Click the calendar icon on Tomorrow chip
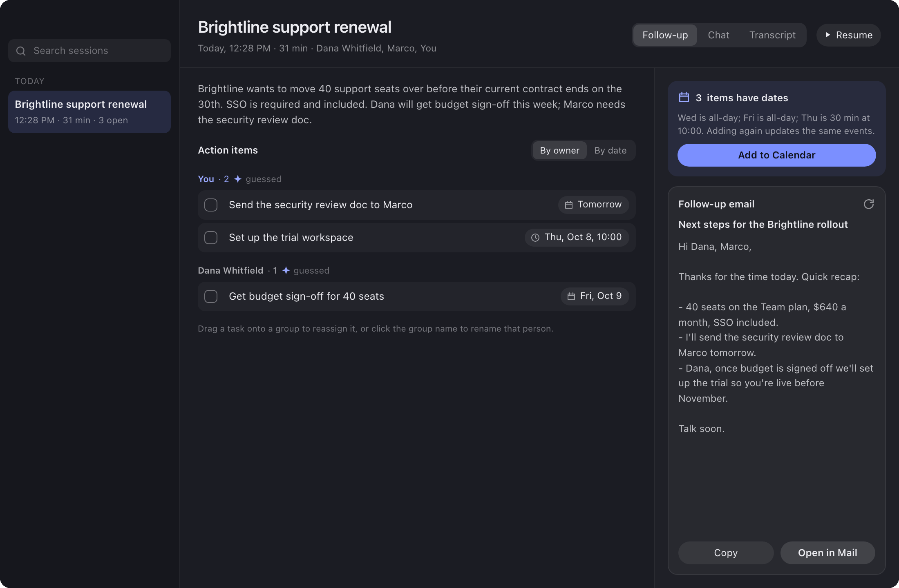This screenshot has height=588, width=899. (x=568, y=205)
